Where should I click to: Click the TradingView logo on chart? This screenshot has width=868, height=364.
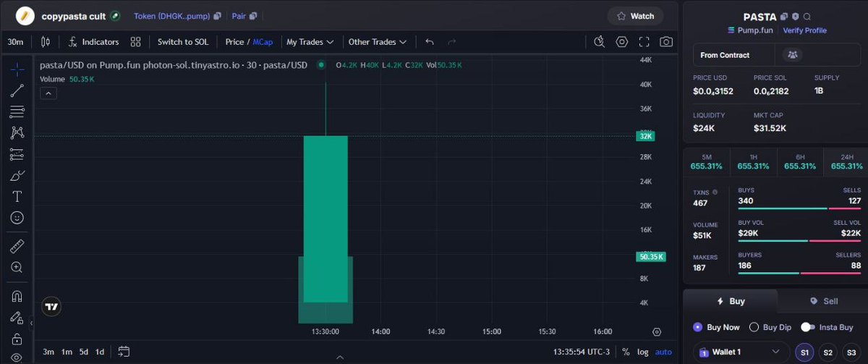[x=51, y=307]
